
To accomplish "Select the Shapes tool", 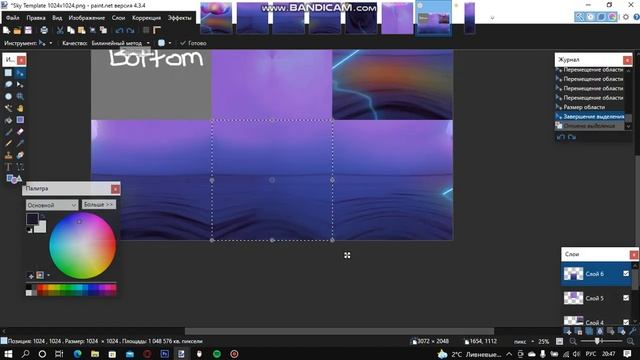I will point(13,178).
